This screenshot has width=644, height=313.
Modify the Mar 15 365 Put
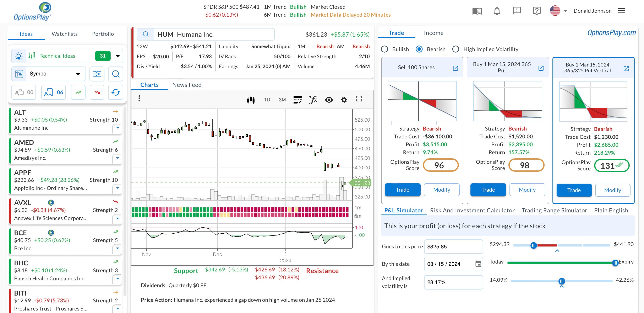(x=527, y=190)
